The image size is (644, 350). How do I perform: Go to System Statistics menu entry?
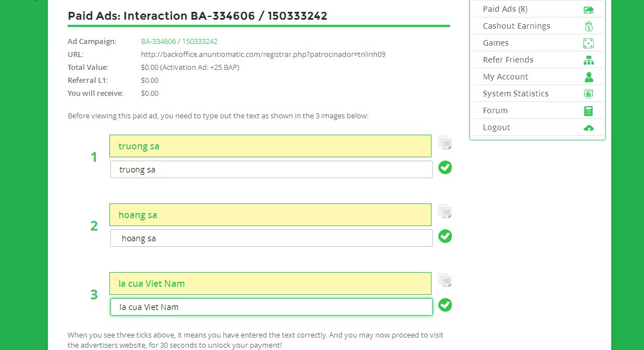[515, 94]
